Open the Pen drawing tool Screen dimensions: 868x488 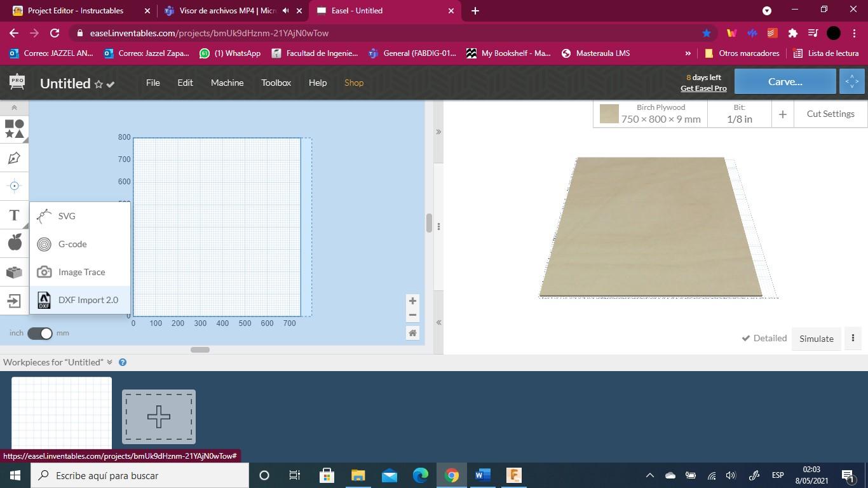(13, 158)
